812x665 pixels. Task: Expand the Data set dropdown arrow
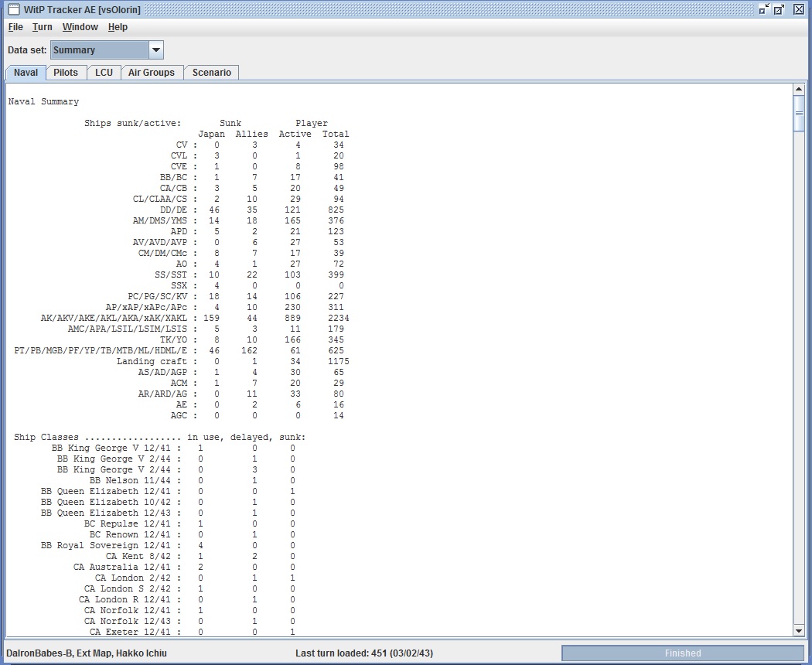point(156,50)
